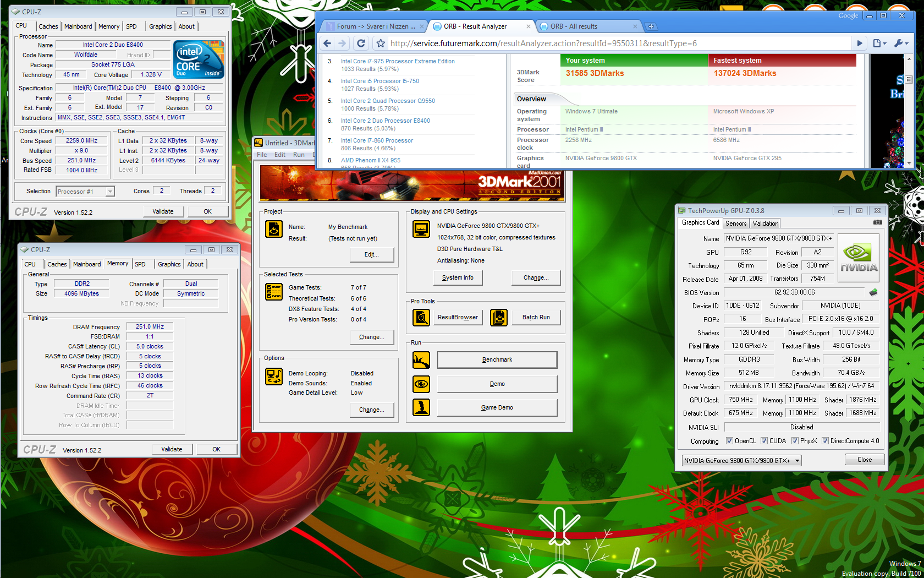Click the Selected Tests checklist icon
This screenshot has height=578, width=924.
click(273, 291)
